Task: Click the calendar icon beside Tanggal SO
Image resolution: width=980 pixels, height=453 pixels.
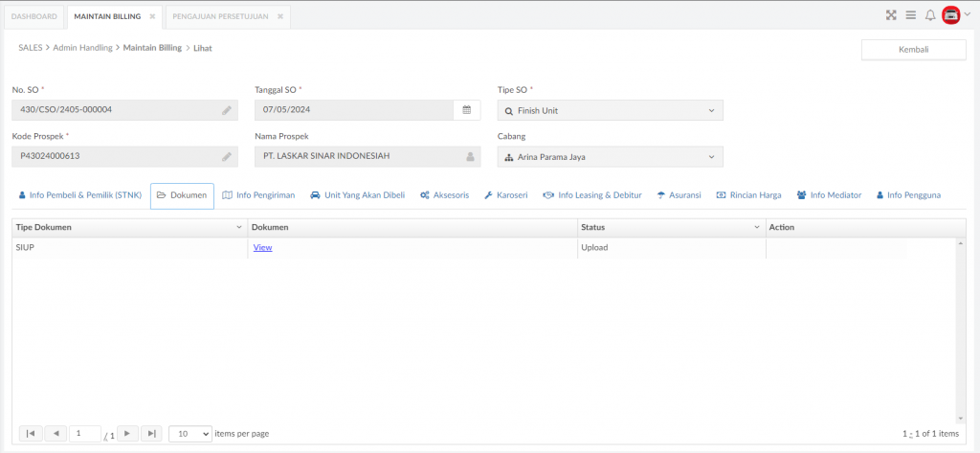Action: click(x=466, y=109)
